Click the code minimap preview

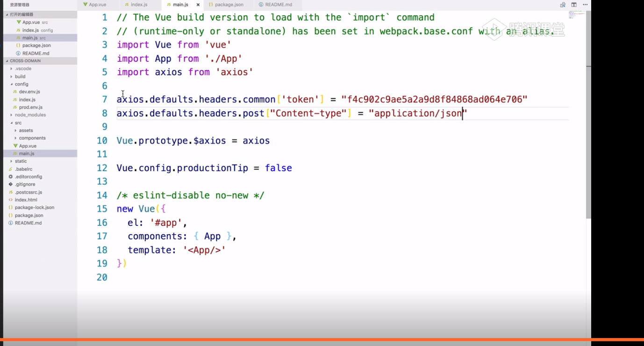coord(577,14)
